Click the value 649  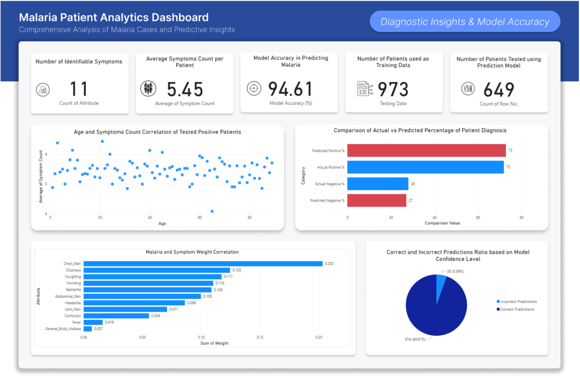498,89
